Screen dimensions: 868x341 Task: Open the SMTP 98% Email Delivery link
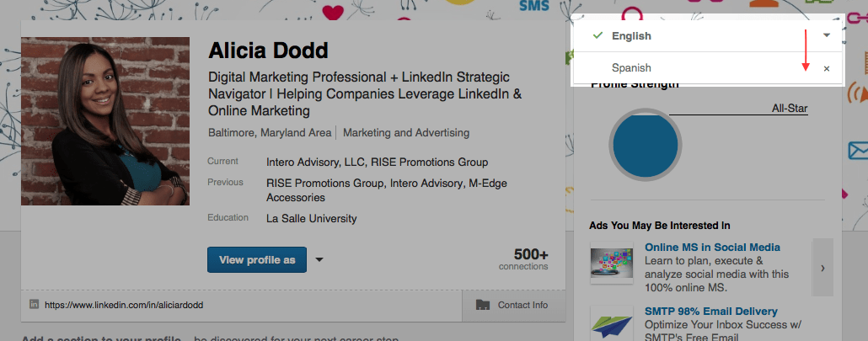tap(710, 312)
